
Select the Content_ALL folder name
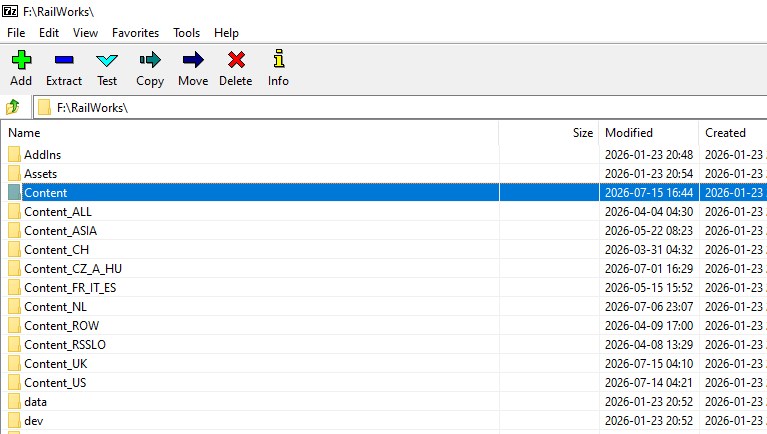[58, 212]
